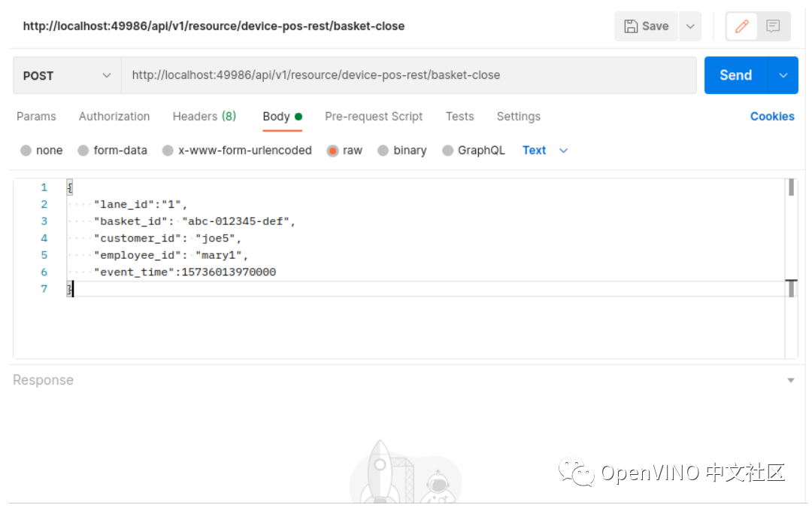
Task: Click the request URL input field
Action: point(408,76)
